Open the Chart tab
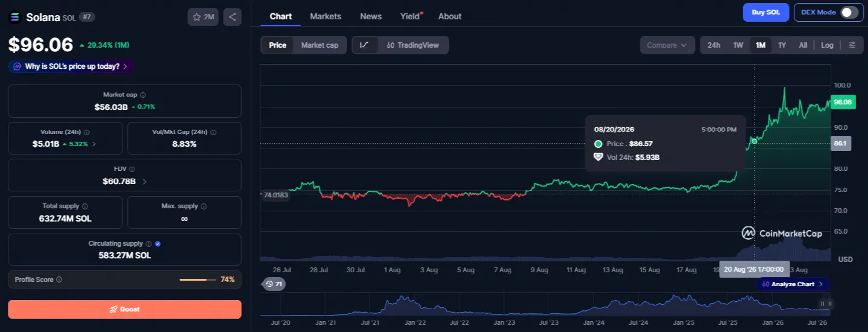Screen dimensions: 868x332 (x=280, y=16)
